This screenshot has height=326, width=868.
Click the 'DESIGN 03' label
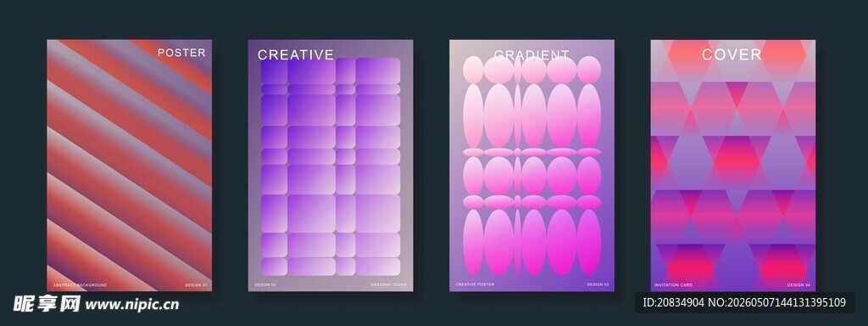[598, 284]
